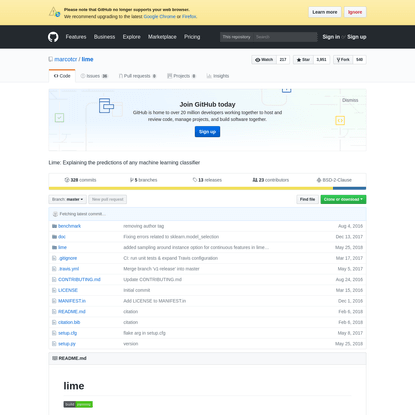This screenshot has width=415, height=415.
Task: Expand the Clone or download dropdown
Action: [343, 199]
